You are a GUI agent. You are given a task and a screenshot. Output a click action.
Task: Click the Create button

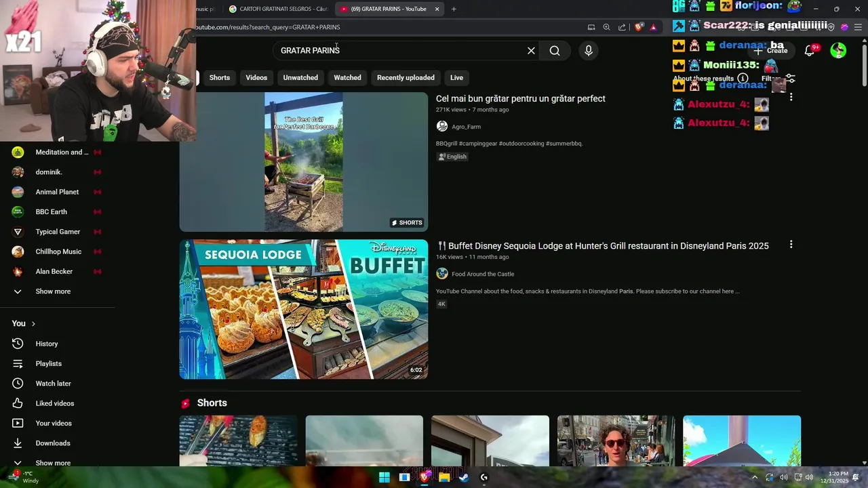coord(770,51)
